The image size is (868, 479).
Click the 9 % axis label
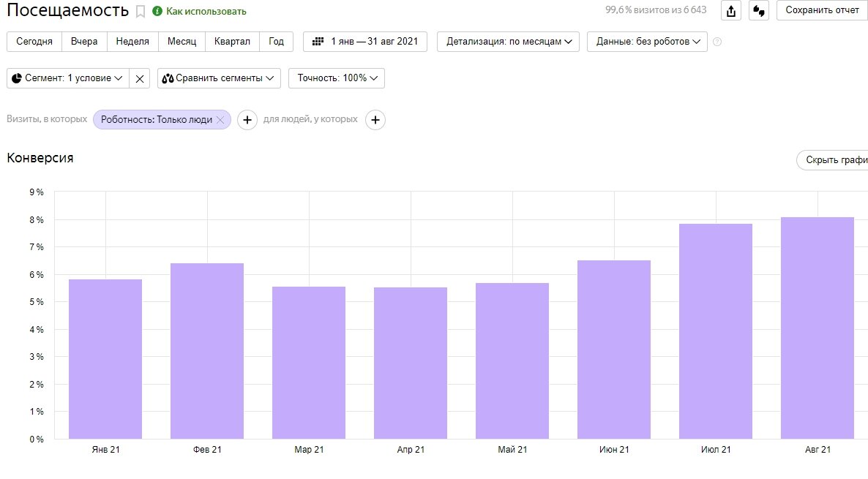(37, 192)
